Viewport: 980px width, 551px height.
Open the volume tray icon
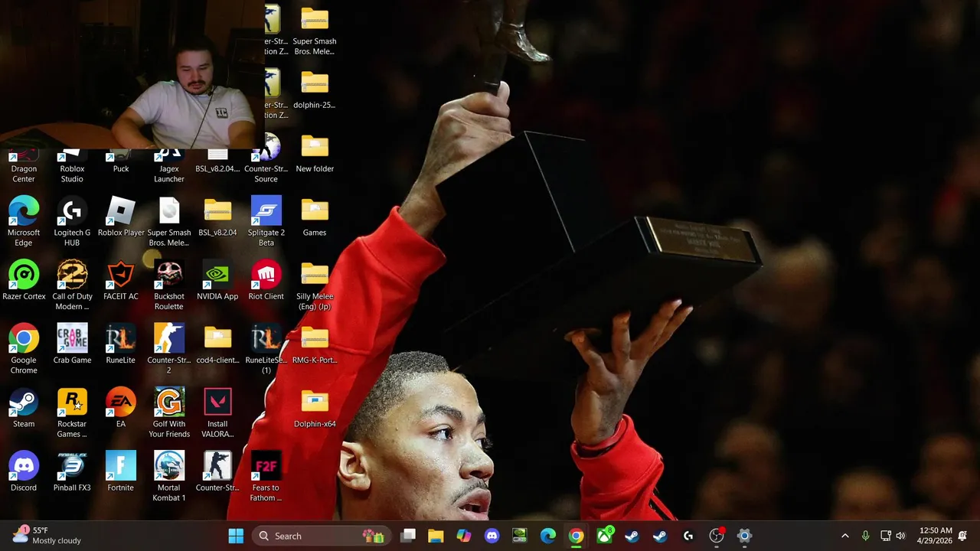(x=901, y=536)
